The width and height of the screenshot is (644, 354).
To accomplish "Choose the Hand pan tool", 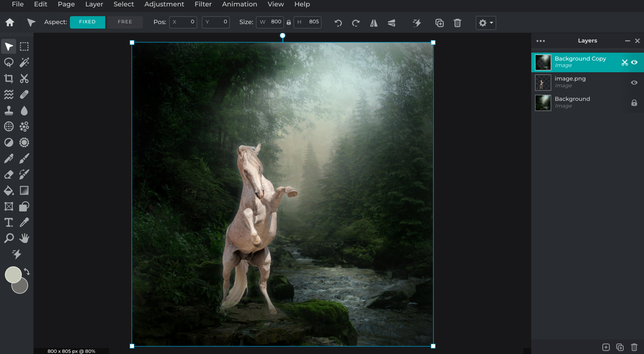I will coord(24,238).
